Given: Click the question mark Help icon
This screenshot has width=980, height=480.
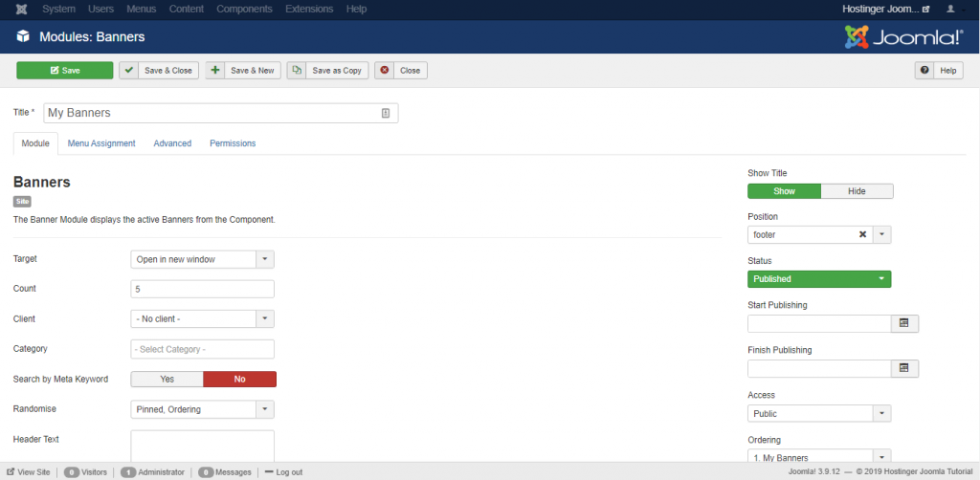Looking at the screenshot, I should (924, 71).
